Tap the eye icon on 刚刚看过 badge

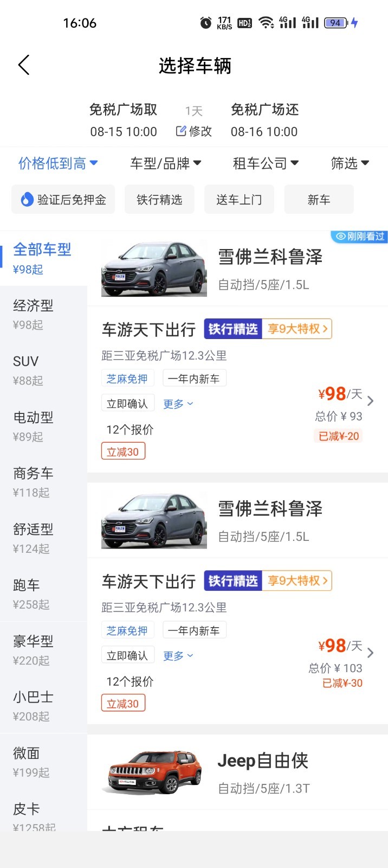(340, 237)
